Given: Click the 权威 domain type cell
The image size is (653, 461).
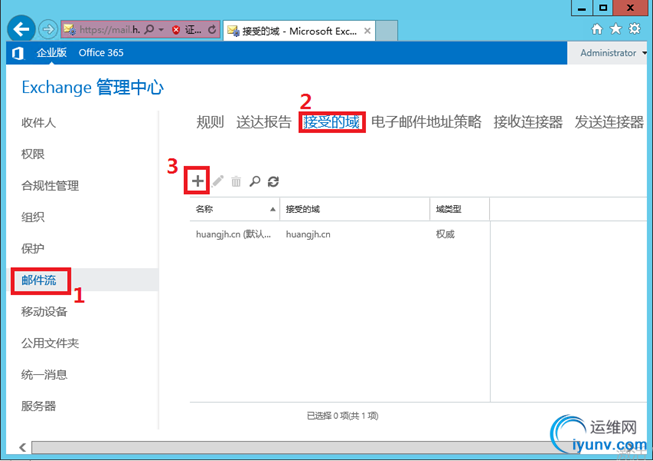Looking at the screenshot, I should 445,234.
